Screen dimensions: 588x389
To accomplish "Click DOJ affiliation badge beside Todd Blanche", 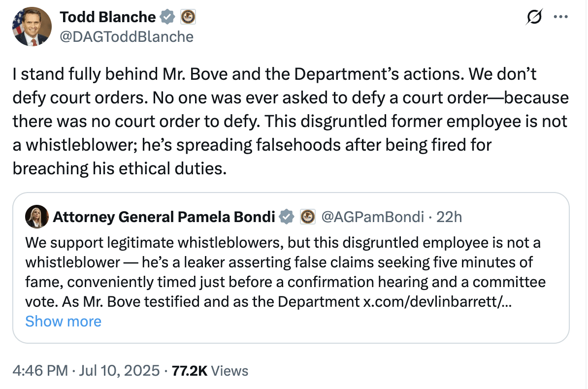I will (x=188, y=17).
